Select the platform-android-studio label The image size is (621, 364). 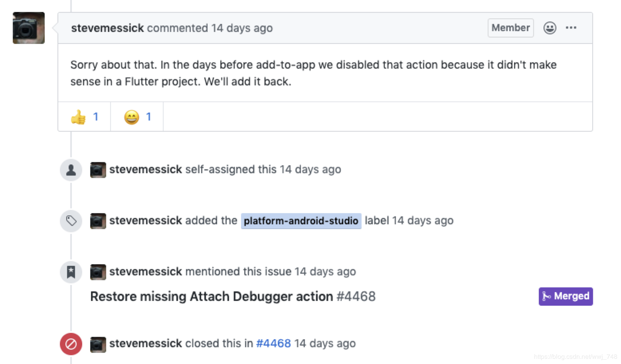click(301, 221)
